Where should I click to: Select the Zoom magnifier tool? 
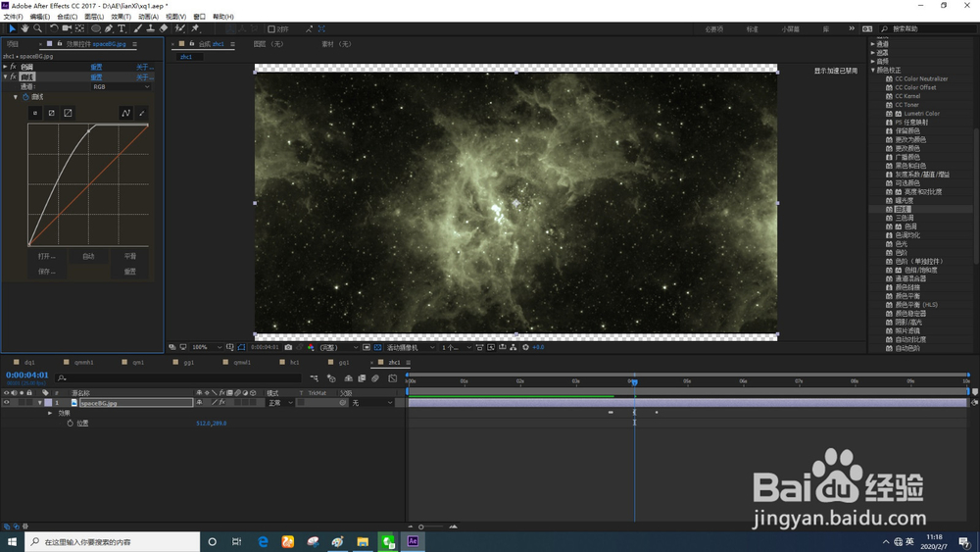(37, 28)
